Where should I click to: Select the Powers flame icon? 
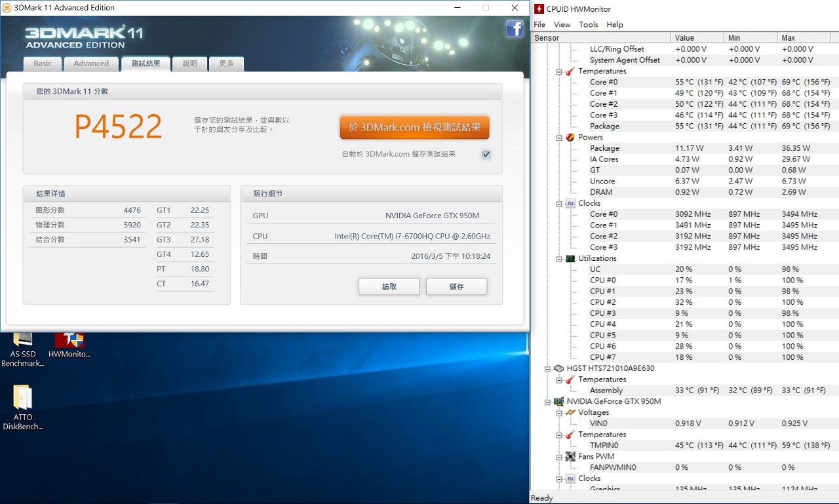pyautogui.click(x=570, y=137)
